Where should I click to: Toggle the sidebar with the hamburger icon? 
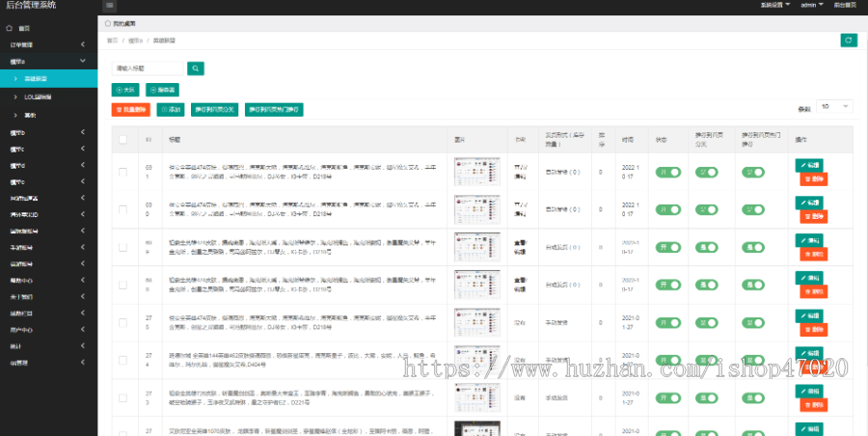click(110, 6)
